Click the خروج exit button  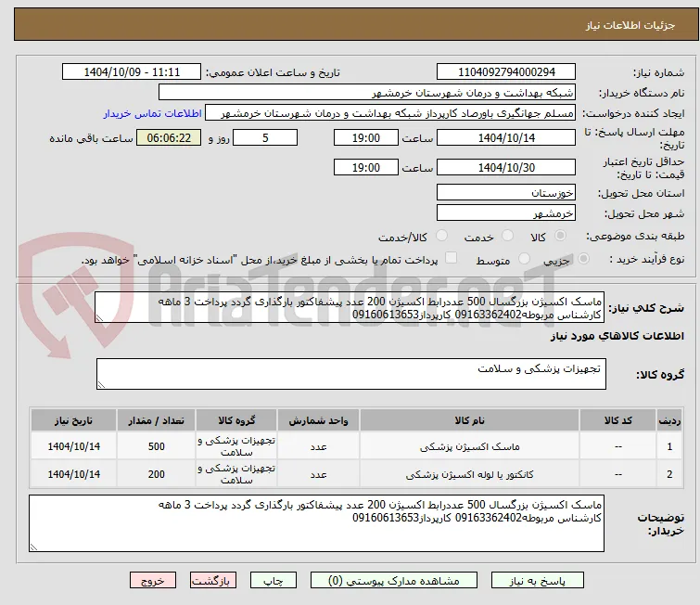[153, 581]
